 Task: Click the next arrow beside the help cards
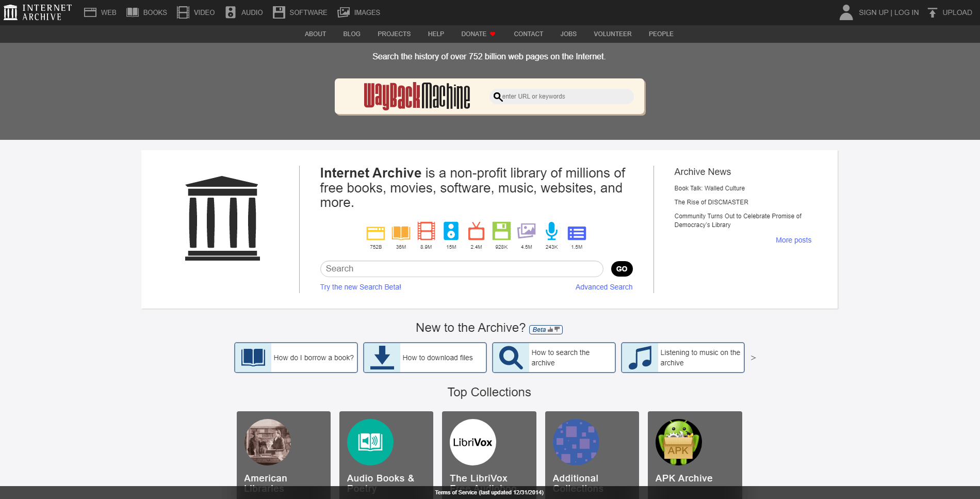[x=753, y=358]
